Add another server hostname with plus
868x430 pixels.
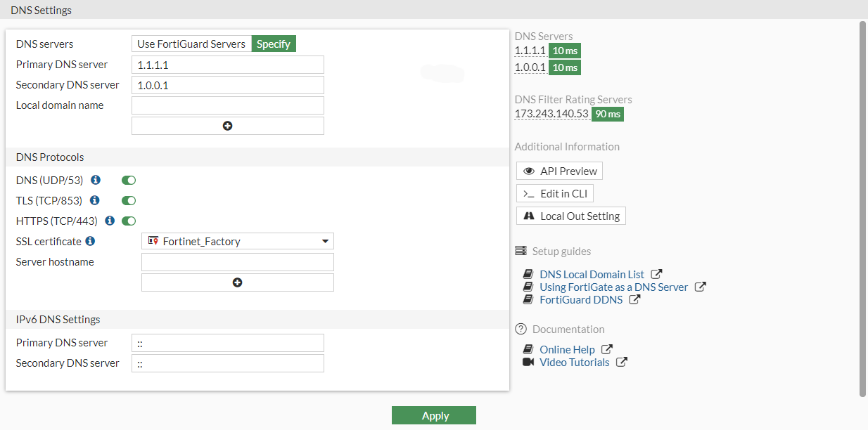237,282
